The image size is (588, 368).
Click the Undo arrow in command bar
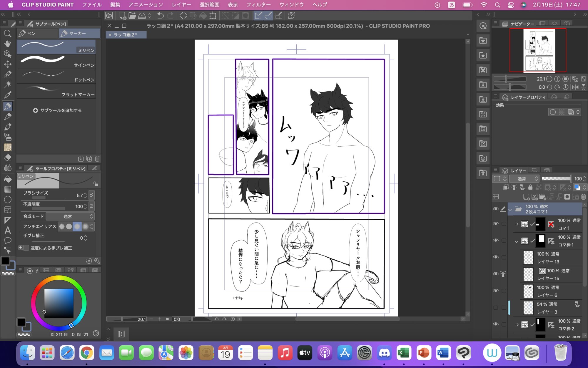(x=160, y=15)
